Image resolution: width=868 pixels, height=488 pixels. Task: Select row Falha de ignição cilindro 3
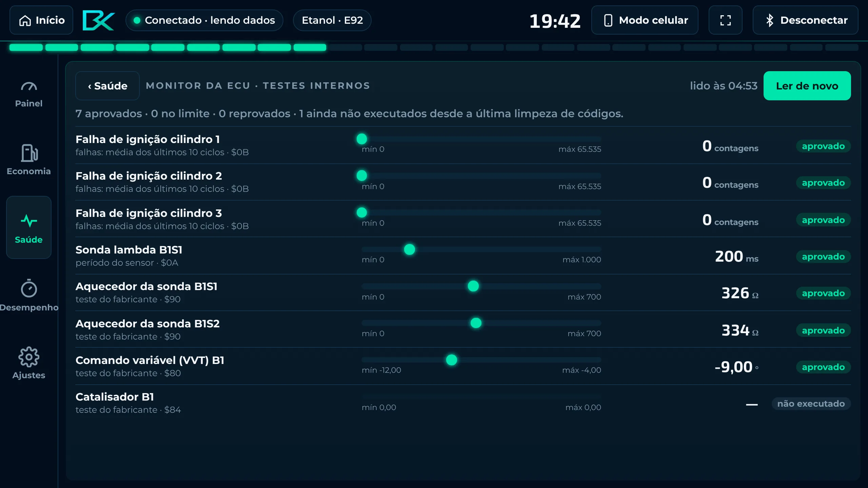(463, 219)
